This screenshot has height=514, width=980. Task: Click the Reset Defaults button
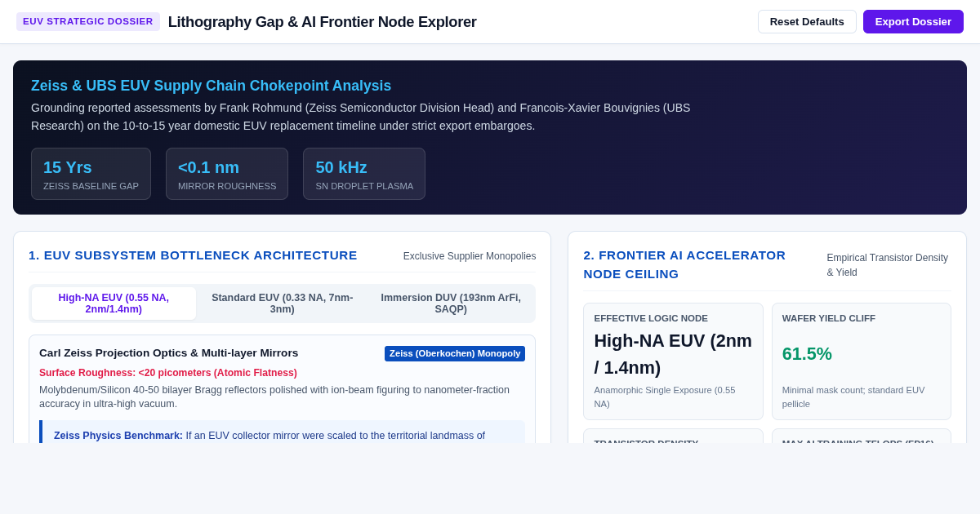pyautogui.click(x=807, y=21)
